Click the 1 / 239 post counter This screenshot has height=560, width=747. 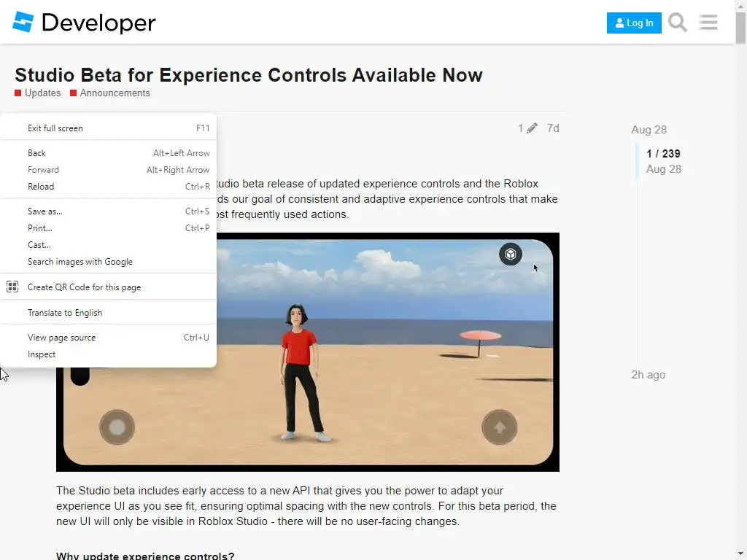coord(663,153)
